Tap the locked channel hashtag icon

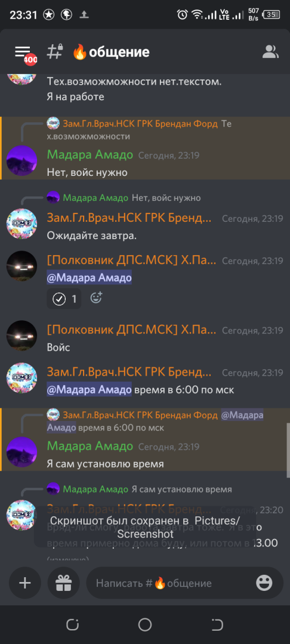tap(55, 51)
